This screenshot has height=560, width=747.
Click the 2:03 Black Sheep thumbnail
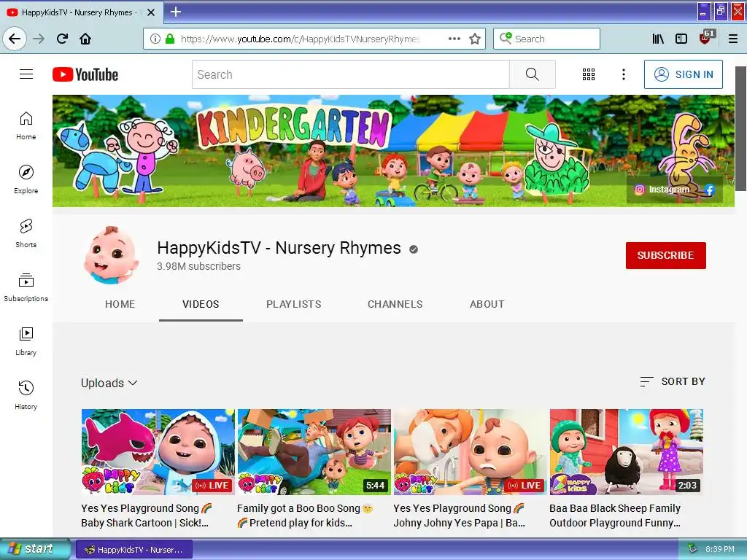(x=627, y=452)
